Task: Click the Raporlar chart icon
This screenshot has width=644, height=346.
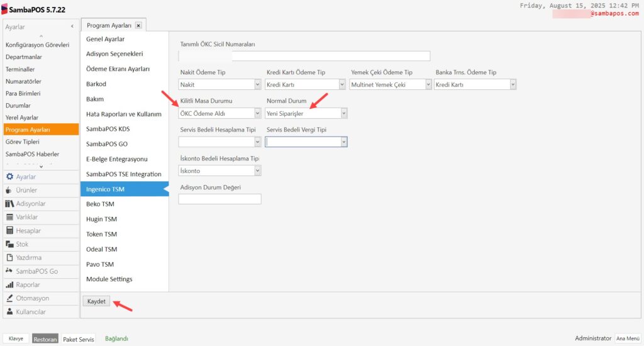Action: pos(9,284)
